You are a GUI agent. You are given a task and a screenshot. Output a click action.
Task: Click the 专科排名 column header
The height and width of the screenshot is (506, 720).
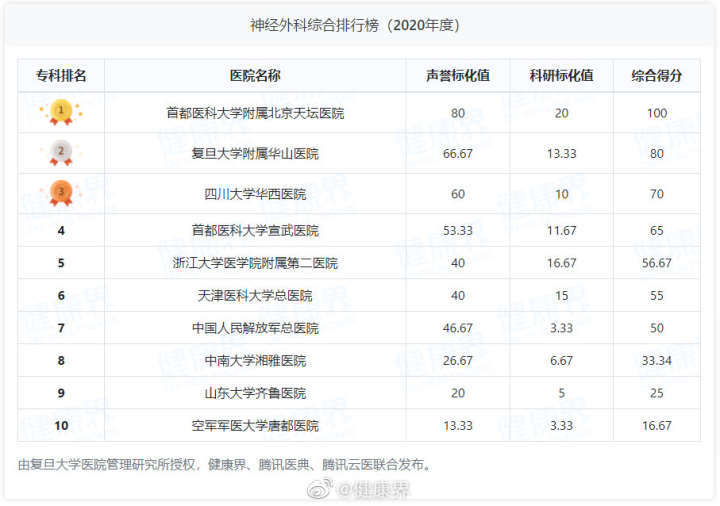(x=61, y=75)
